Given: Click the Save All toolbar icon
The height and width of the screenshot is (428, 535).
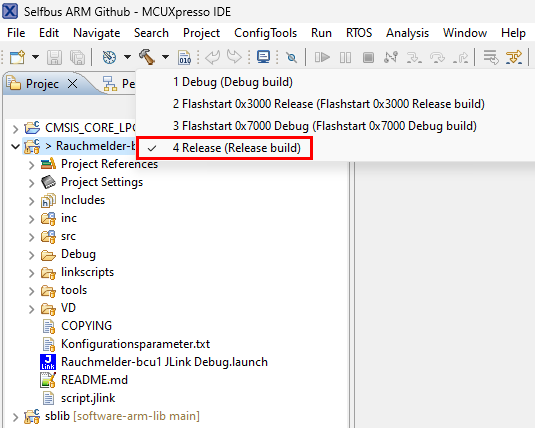Looking at the screenshot, I should pos(77,57).
